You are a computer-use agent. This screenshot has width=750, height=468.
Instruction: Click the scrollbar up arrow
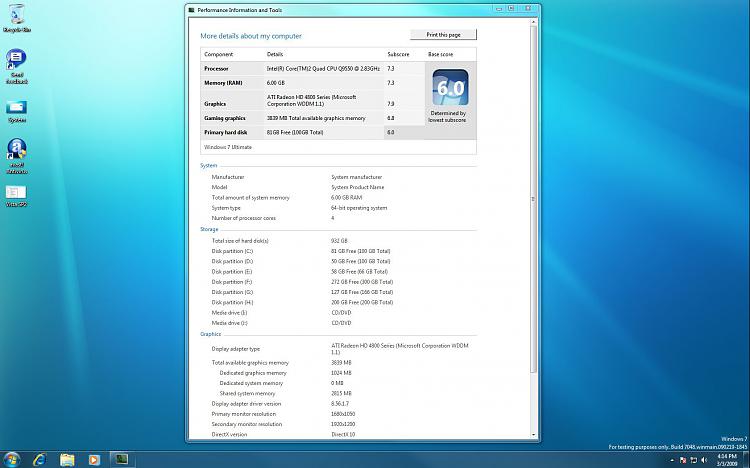click(534, 22)
